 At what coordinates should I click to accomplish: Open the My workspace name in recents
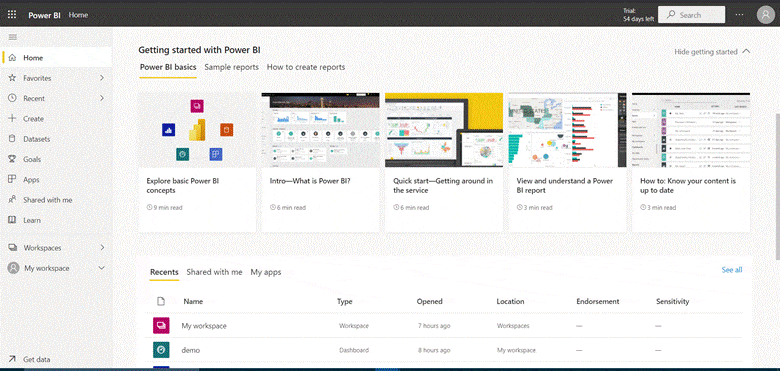point(204,326)
